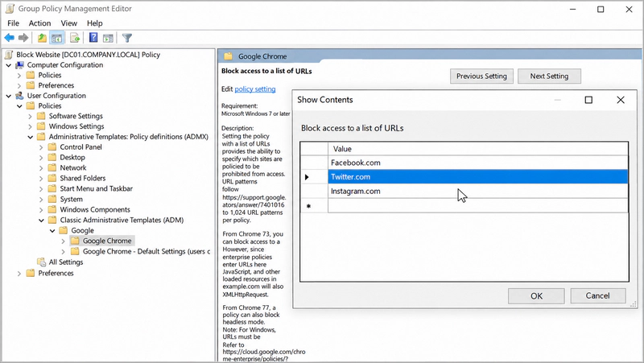Select Shared Folders in the tree
This screenshot has height=363, width=644.
point(83,178)
